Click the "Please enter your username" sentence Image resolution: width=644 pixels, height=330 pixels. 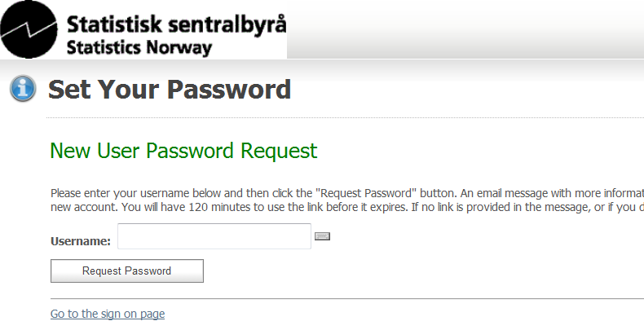click(x=253, y=193)
